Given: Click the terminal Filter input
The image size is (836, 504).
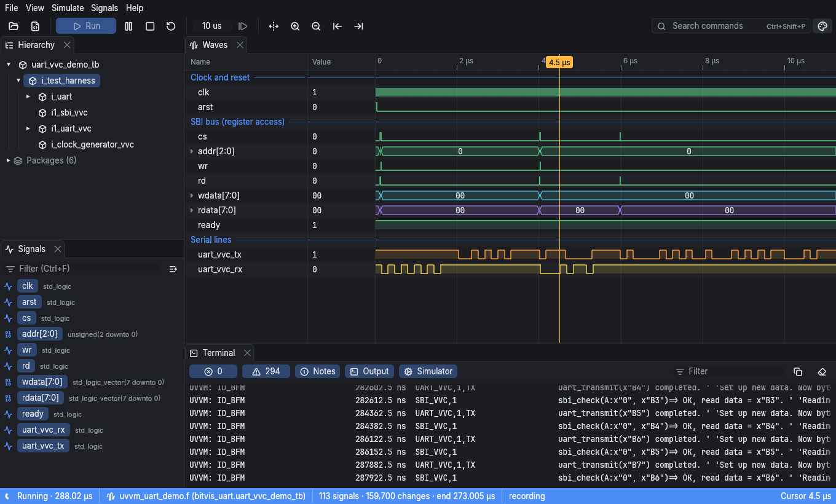Looking at the screenshot, I should point(729,371).
